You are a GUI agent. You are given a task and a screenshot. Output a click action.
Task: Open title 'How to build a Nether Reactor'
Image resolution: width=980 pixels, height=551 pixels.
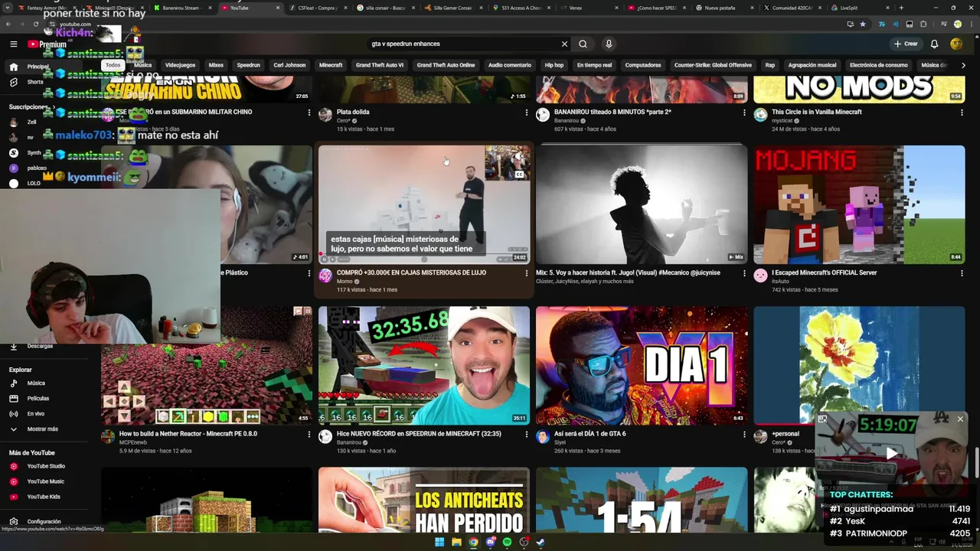(188, 434)
